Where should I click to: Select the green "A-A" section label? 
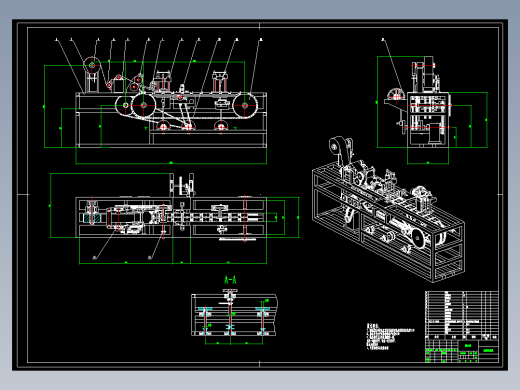point(230,279)
